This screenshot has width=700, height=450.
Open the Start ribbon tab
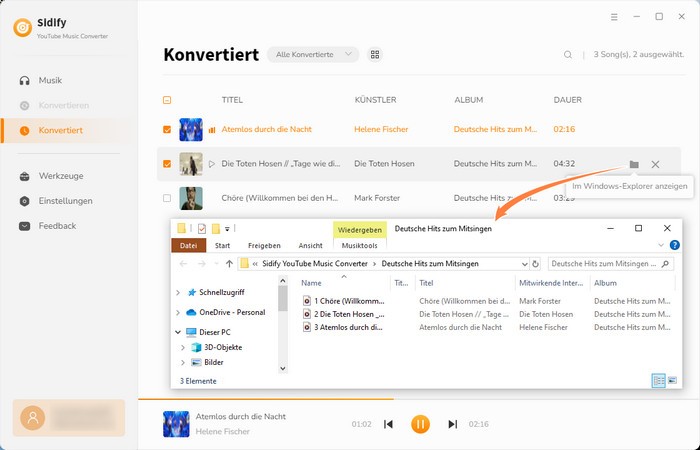(x=222, y=246)
